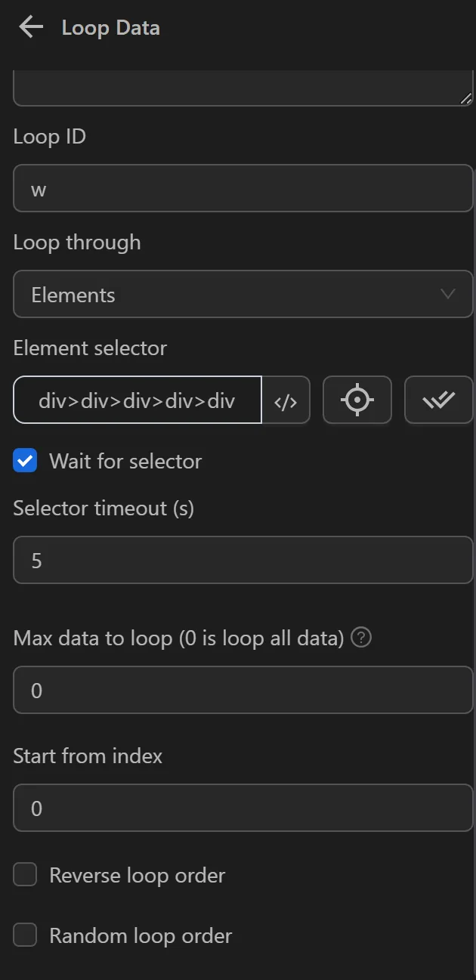Click the Selector timeout field showing 5
The width and height of the screenshot is (476, 980).
click(243, 560)
